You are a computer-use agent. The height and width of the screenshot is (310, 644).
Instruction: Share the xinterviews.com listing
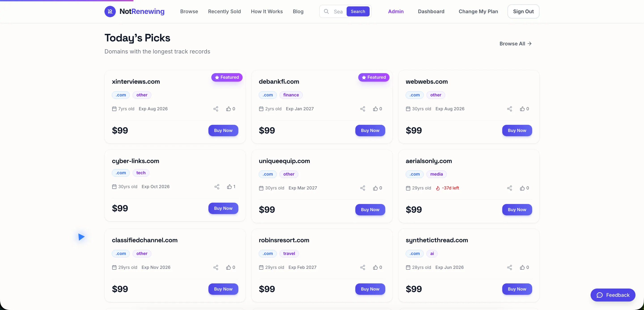216,109
